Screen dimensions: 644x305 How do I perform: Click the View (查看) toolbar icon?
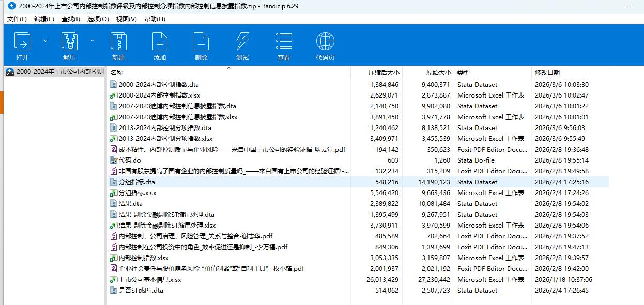(284, 42)
